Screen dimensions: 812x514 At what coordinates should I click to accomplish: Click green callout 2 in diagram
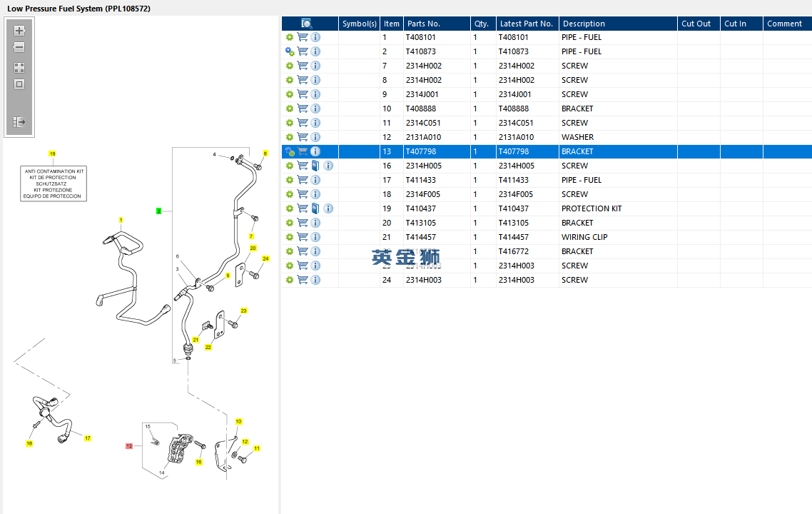click(158, 211)
